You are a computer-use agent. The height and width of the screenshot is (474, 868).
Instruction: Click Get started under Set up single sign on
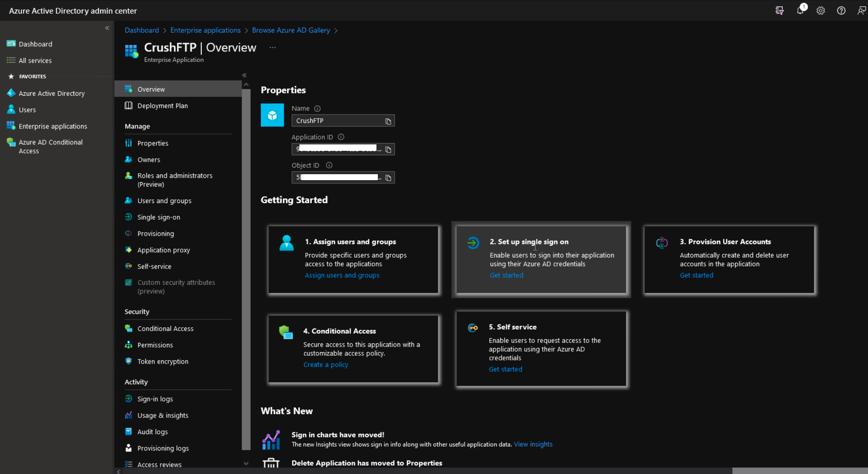coord(506,276)
